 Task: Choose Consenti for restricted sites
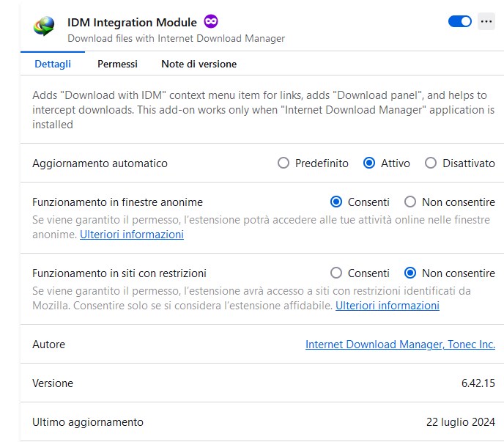(337, 273)
